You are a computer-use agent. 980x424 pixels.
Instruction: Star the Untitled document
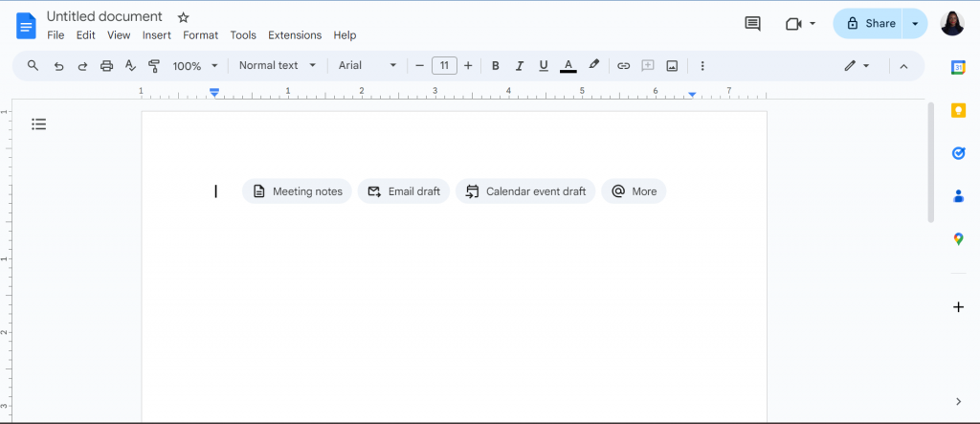[183, 17]
